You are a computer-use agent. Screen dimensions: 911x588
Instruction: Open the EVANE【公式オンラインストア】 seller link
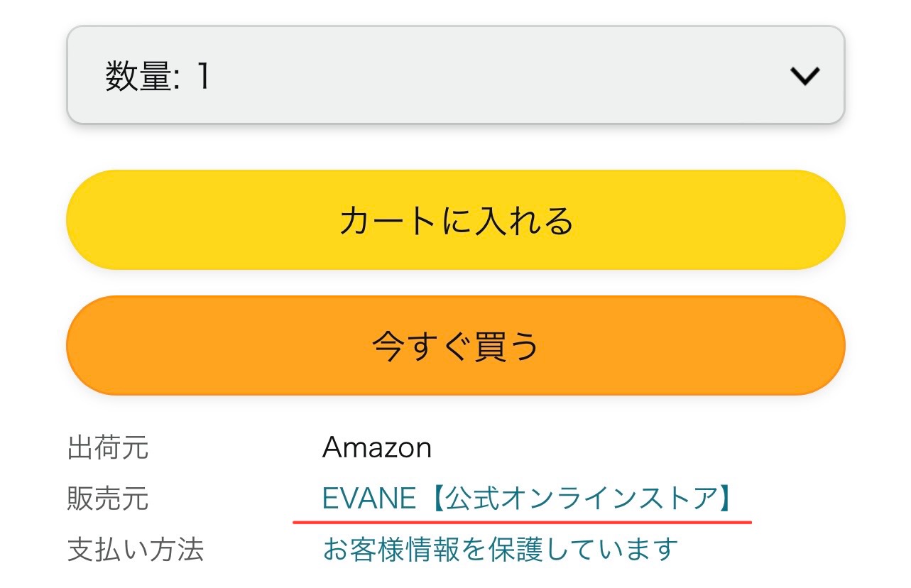(x=525, y=499)
